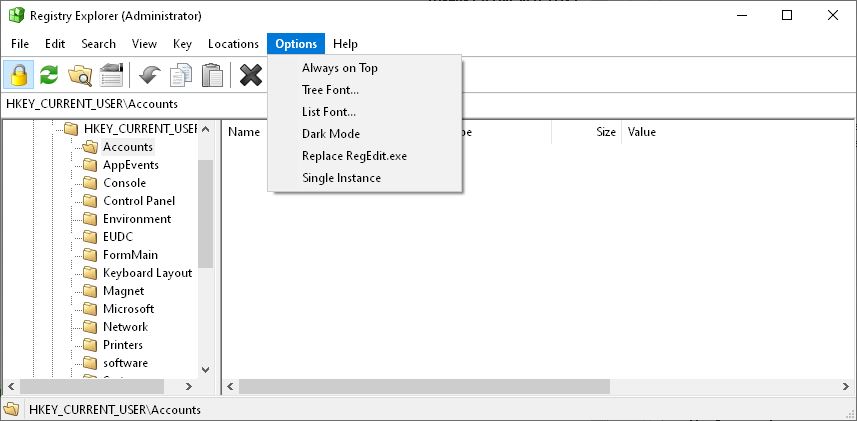Viewport: 857px width, 421px height.
Task: Click the toolbar icon right of Find
Action: (x=111, y=75)
